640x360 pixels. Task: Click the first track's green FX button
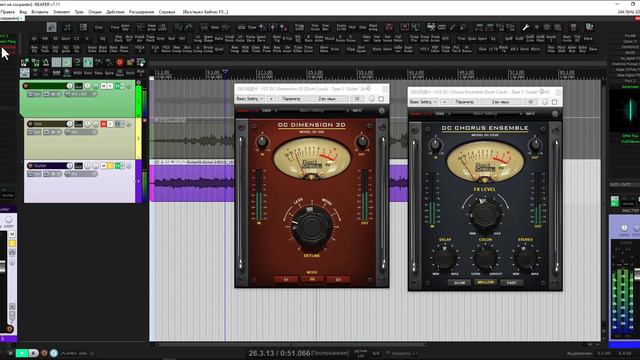pos(119,86)
